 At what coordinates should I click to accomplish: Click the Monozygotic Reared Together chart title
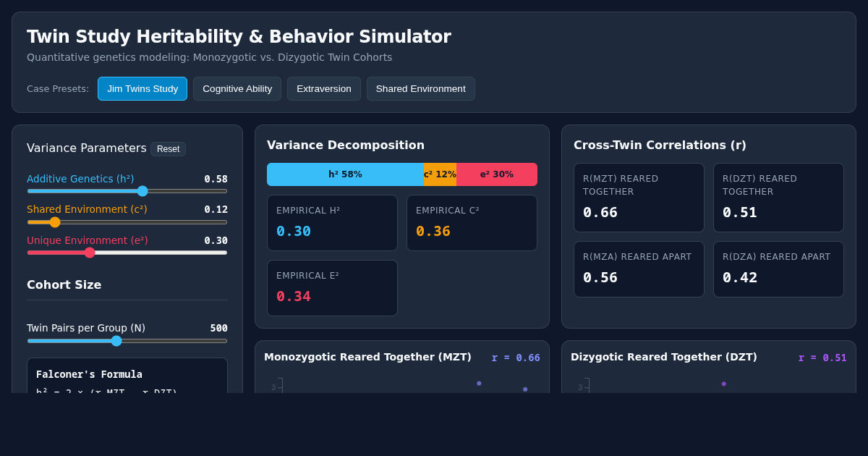[x=367, y=357]
